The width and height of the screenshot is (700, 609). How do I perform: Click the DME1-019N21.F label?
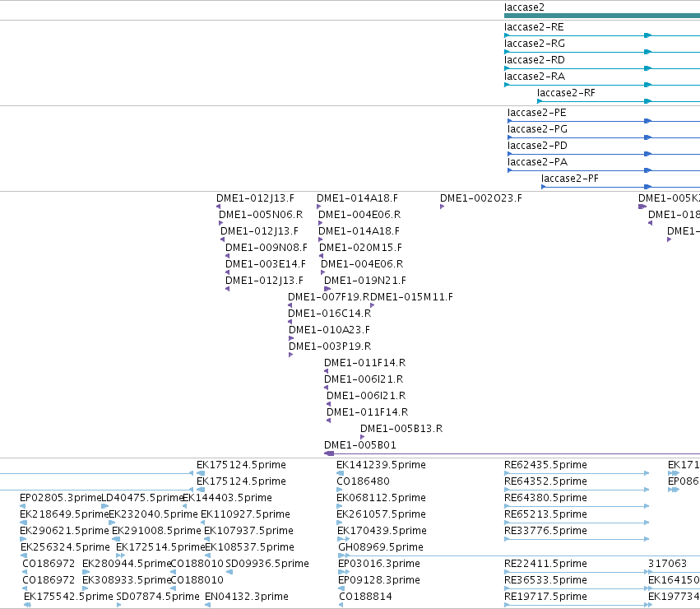(x=365, y=281)
